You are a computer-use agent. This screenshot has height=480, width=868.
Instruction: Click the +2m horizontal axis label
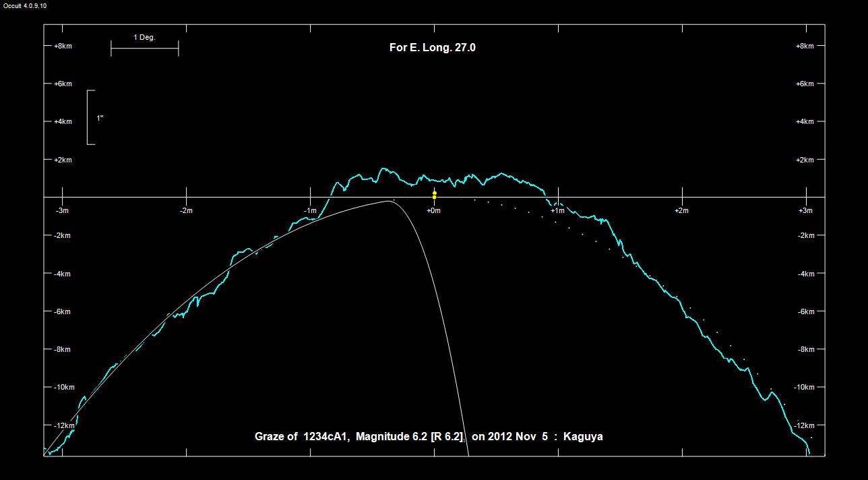(681, 210)
